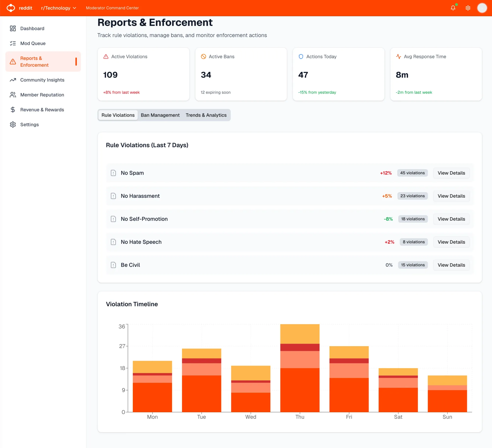
Task: View Details for No Harassment violations
Action: (x=451, y=196)
